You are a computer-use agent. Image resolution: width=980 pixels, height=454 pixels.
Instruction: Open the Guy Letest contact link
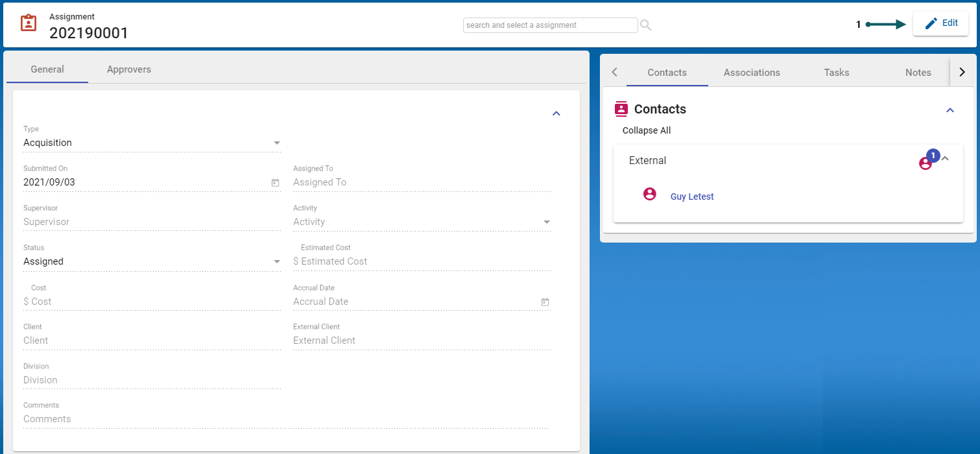[692, 197]
